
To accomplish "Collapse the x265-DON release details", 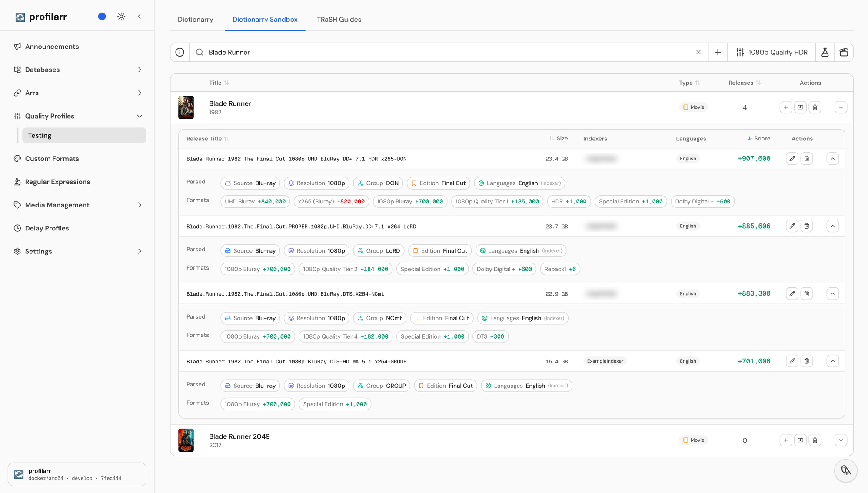I will click(832, 159).
